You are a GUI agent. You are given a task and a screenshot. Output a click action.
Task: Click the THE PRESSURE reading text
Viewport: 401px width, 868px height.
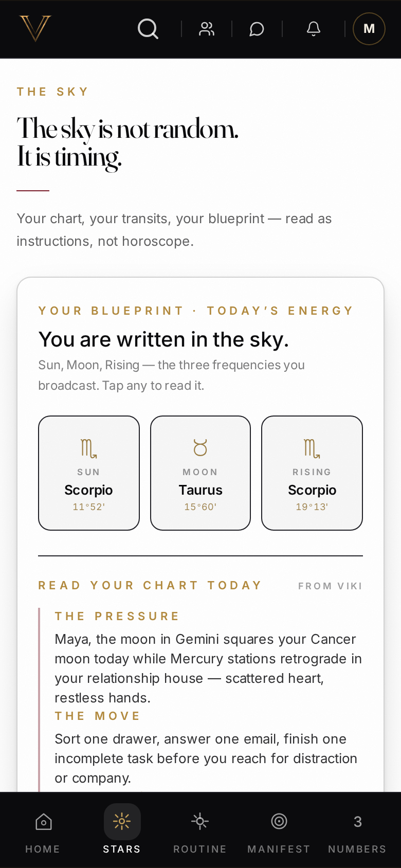pyautogui.click(x=208, y=668)
